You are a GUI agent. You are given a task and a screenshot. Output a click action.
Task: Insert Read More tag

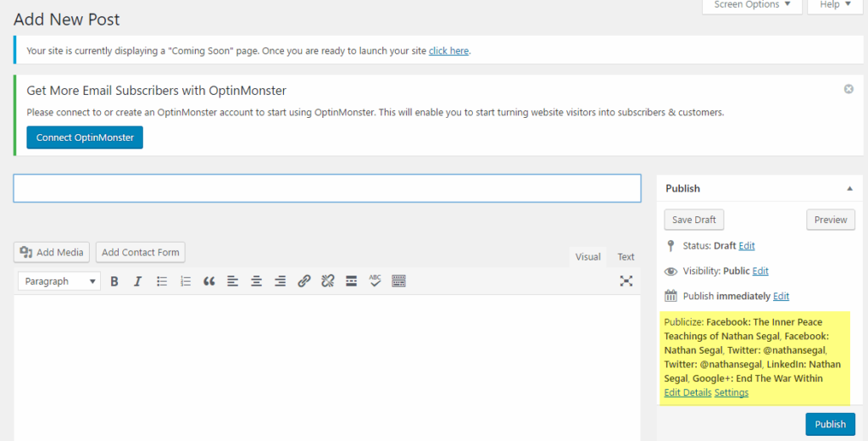tap(352, 282)
